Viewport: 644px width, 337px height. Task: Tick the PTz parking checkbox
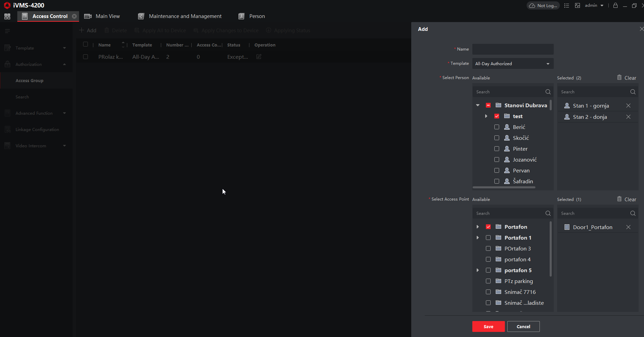tap(488, 281)
